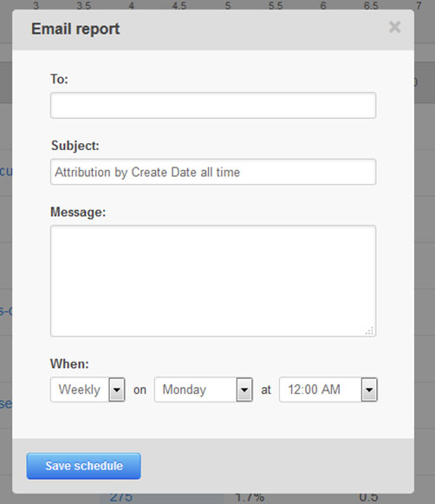Click the "To:" field label
Image resolution: width=435 pixels, height=504 pixels.
point(59,79)
